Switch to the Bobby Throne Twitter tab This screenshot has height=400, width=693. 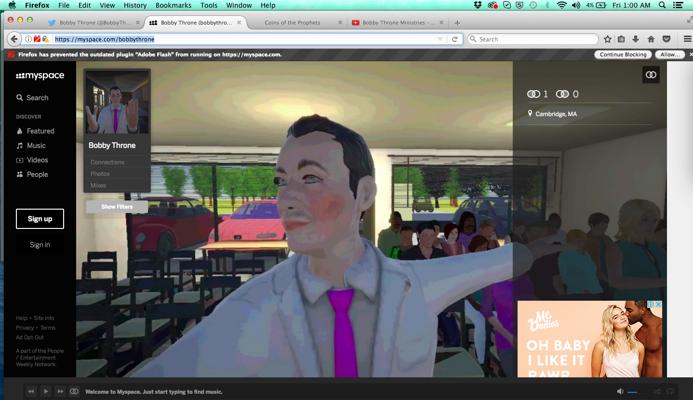93,23
